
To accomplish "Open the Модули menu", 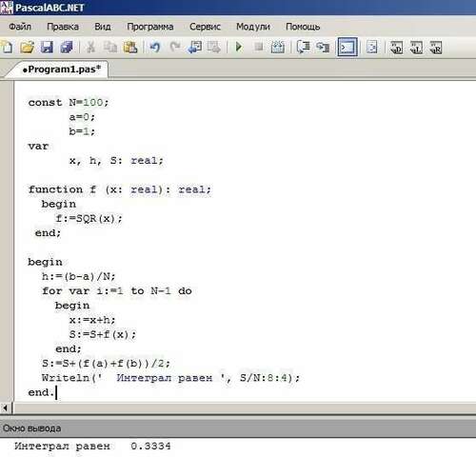I will (253, 27).
